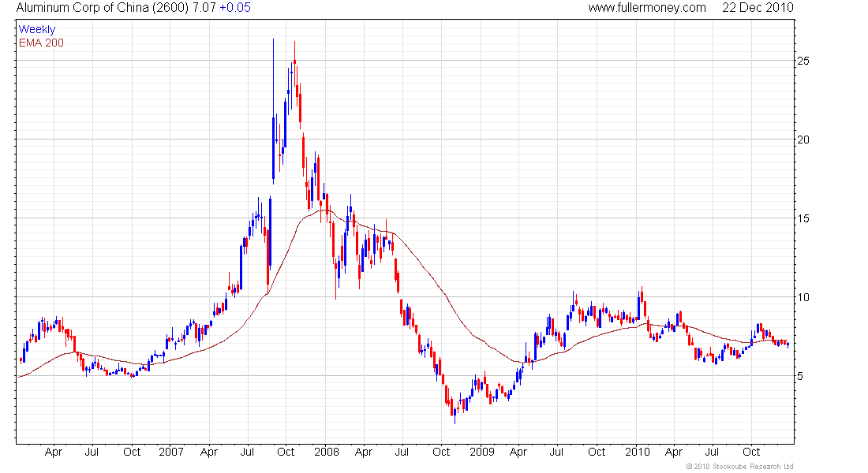Select the 2009 year label on time axis
The image size is (868, 473).
point(481,452)
